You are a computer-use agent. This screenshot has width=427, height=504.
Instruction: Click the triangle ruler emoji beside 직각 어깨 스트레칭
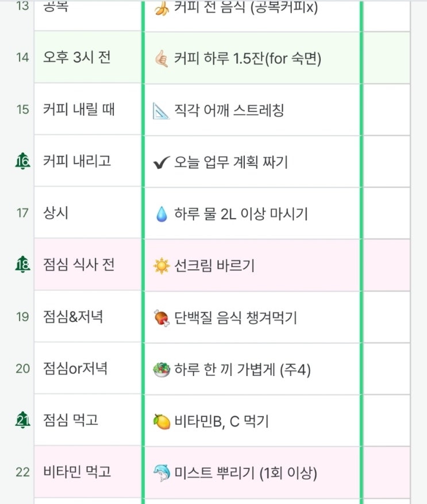(x=161, y=110)
